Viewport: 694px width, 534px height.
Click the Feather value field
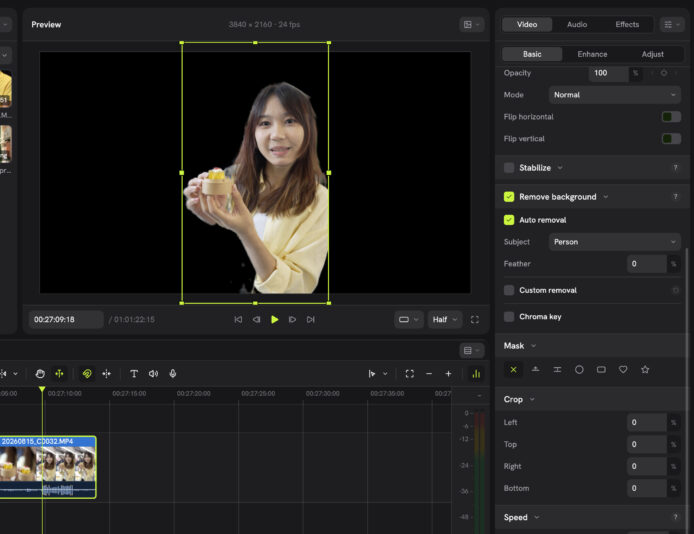point(647,264)
